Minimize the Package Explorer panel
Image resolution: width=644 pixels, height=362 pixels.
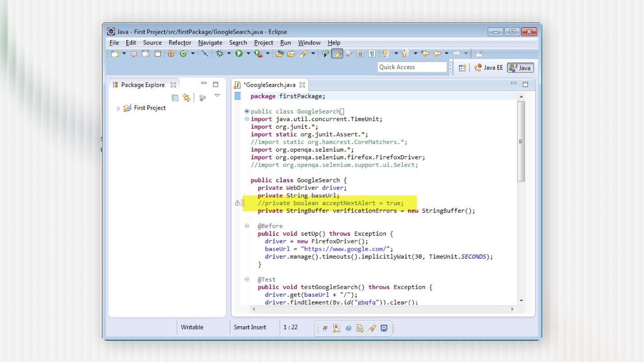204,84
